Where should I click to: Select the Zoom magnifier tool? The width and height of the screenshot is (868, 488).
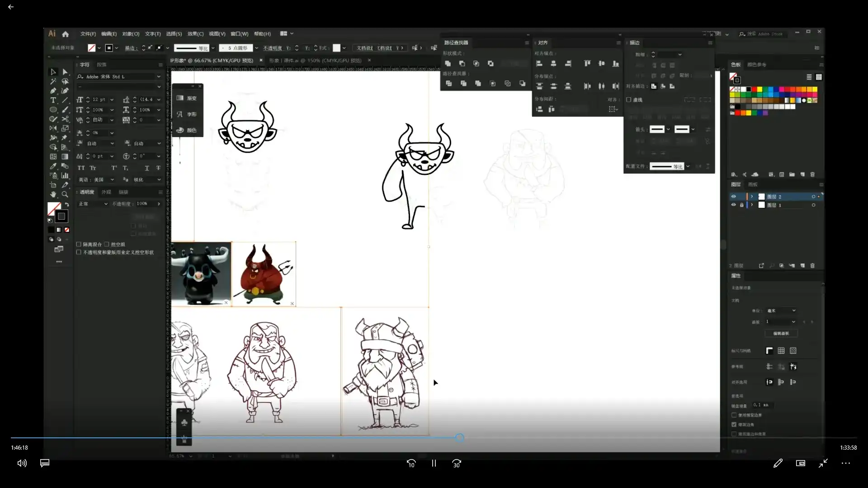[65, 194]
